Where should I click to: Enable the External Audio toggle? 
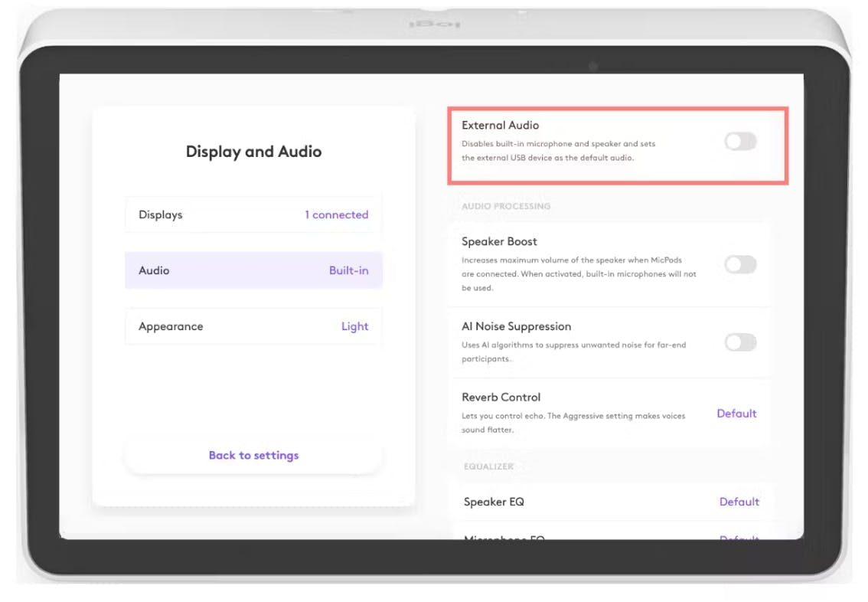click(741, 142)
